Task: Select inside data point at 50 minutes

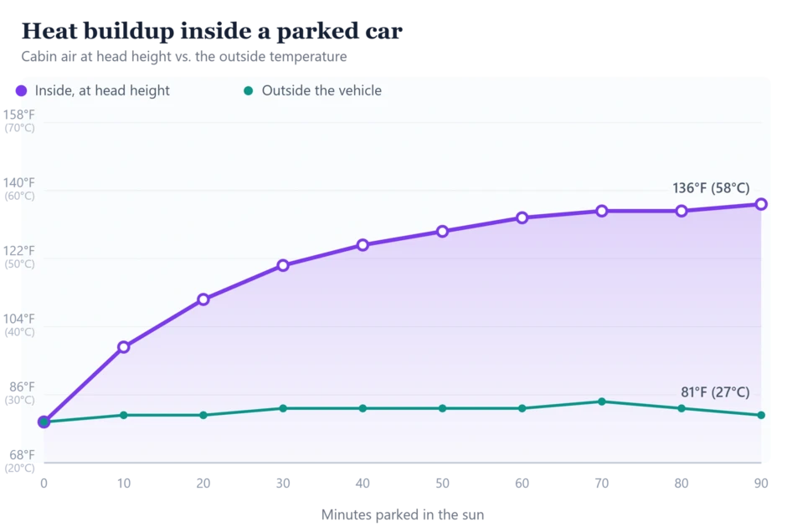Action: 442,231
